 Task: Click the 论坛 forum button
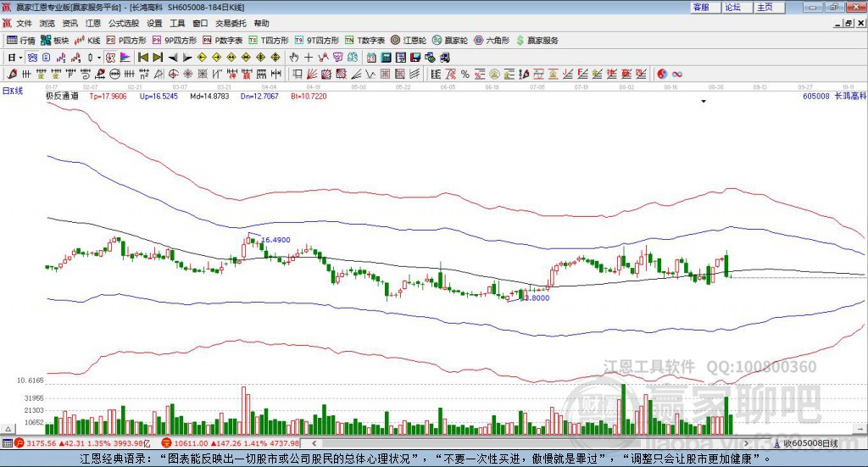click(737, 7)
